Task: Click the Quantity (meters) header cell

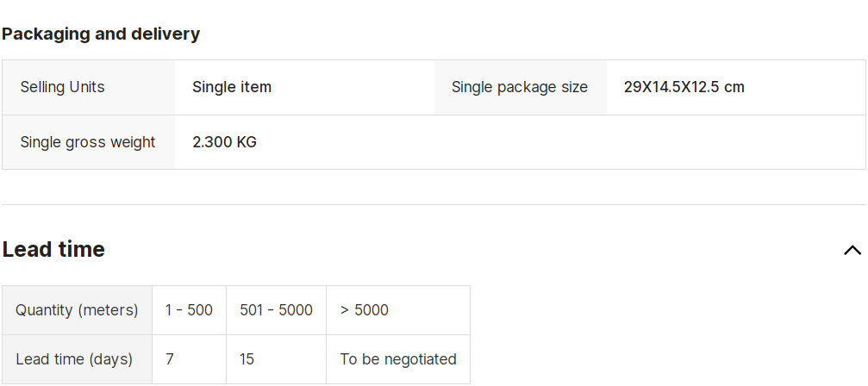Action: click(77, 310)
